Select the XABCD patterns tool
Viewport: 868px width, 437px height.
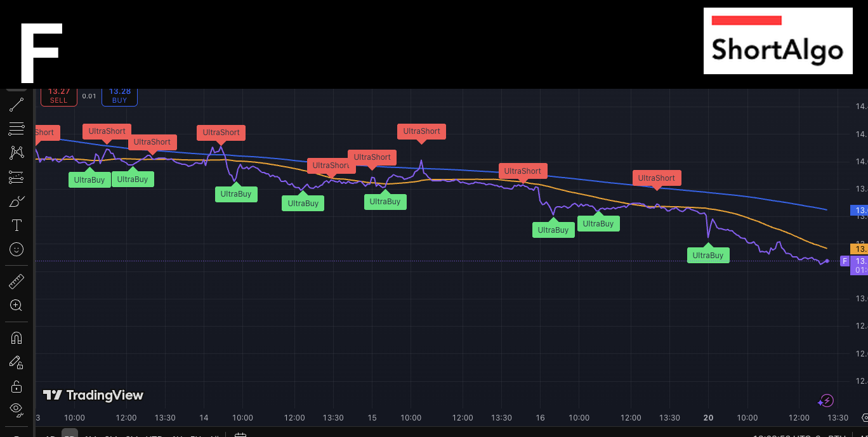(16, 153)
